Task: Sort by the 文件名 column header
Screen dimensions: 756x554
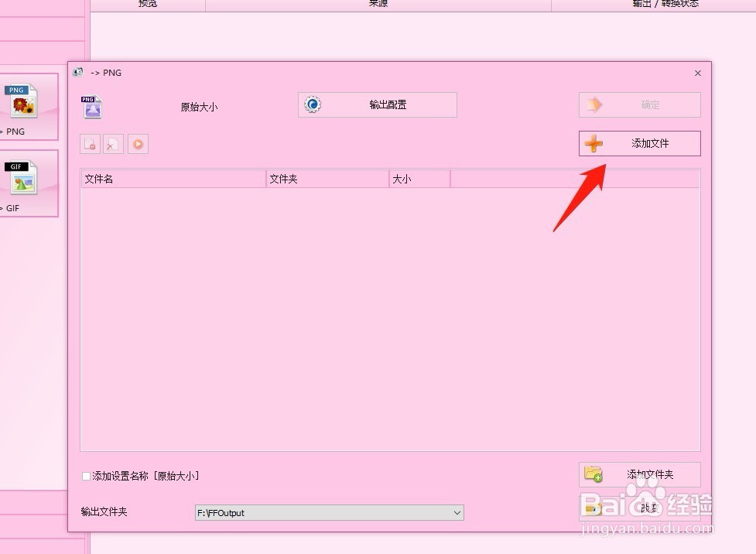Action: click(x=173, y=179)
